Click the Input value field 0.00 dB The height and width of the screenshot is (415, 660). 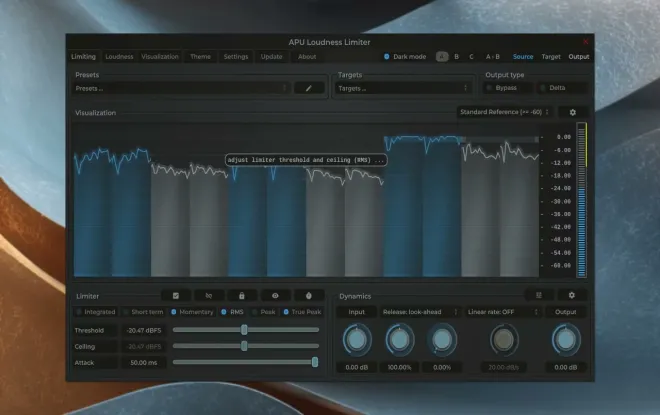click(x=357, y=367)
